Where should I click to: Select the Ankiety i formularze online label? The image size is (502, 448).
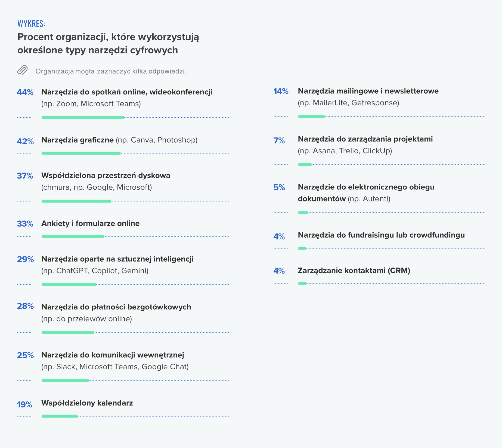click(x=90, y=223)
